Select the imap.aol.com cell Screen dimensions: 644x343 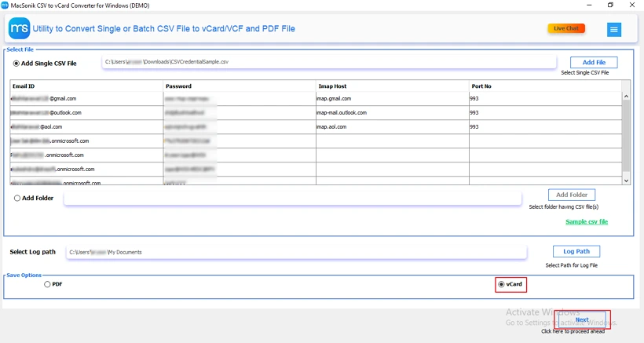(x=392, y=127)
